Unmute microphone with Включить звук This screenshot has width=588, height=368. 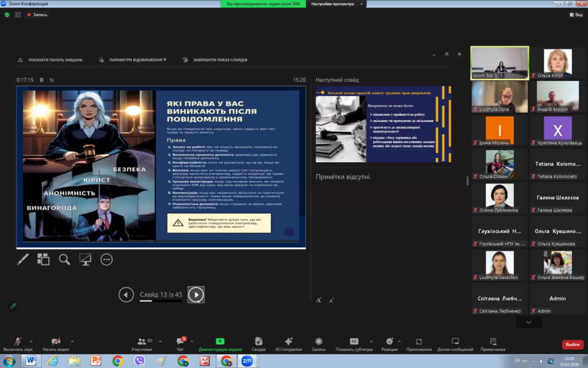17,344
